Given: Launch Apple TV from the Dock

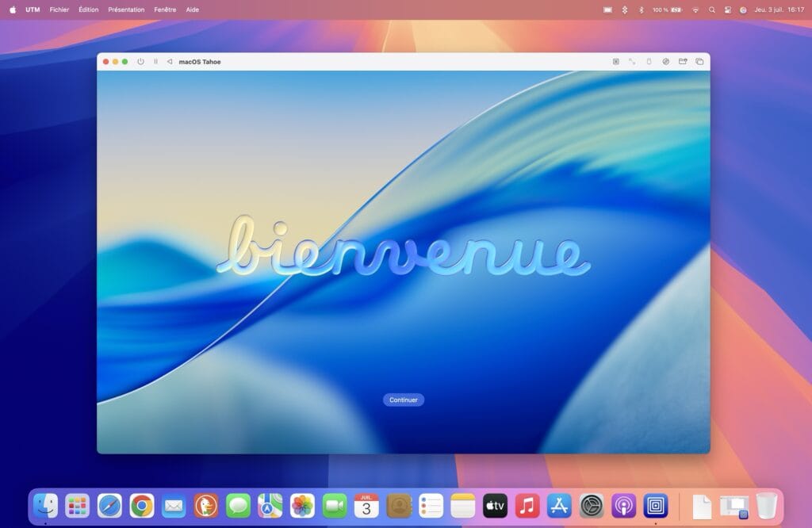Looking at the screenshot, I should 495,506.
